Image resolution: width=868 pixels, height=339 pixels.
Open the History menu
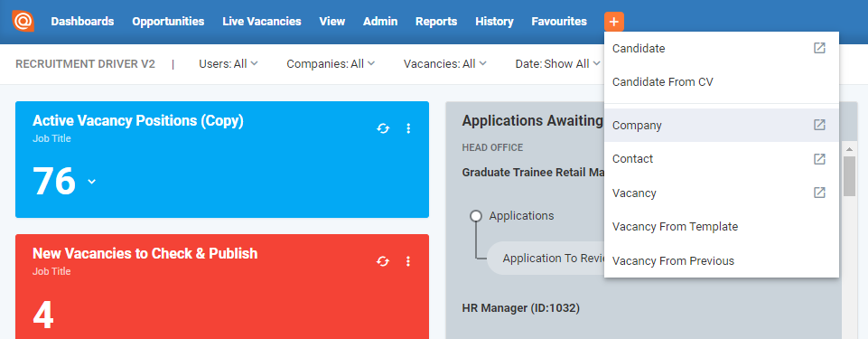(x=494, y=22)
